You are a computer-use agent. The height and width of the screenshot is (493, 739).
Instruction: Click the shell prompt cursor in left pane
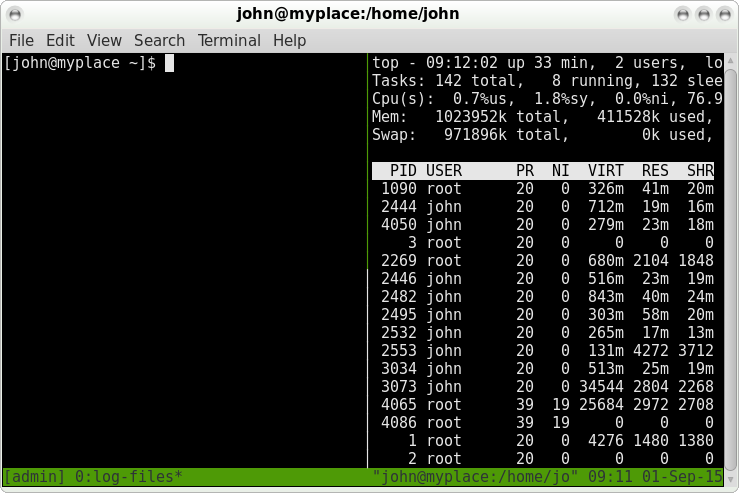170,64
